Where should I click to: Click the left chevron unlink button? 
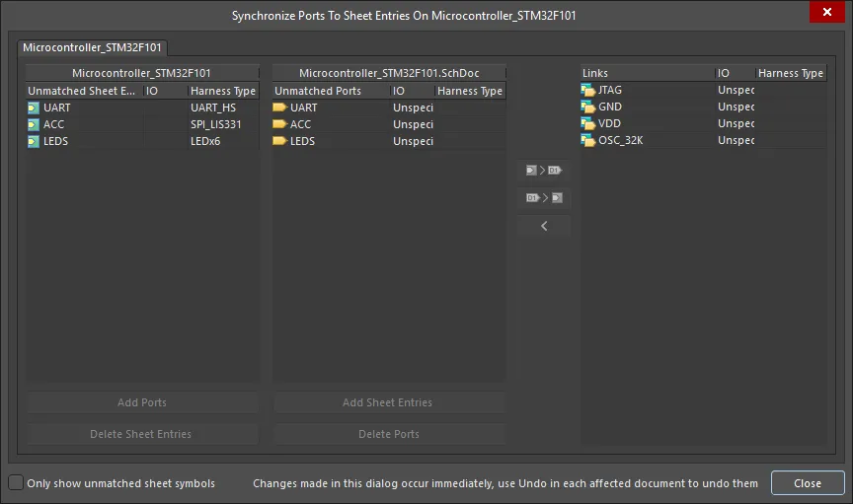coord(544,226)
